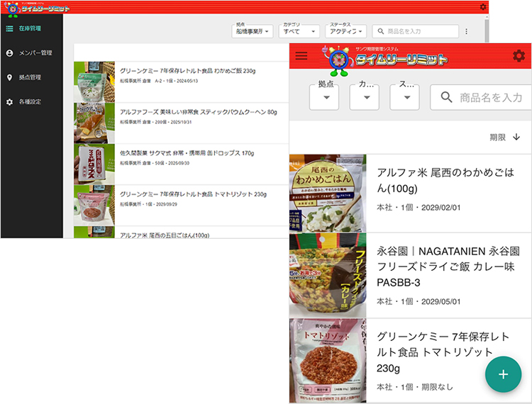Click トマトリゾット product photo in mobile window
This screenshot has height=404, width=532.
coord(328,361)
